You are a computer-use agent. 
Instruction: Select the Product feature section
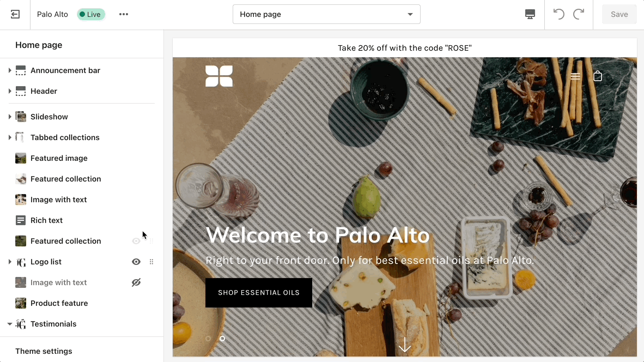(x=59, y=303)
